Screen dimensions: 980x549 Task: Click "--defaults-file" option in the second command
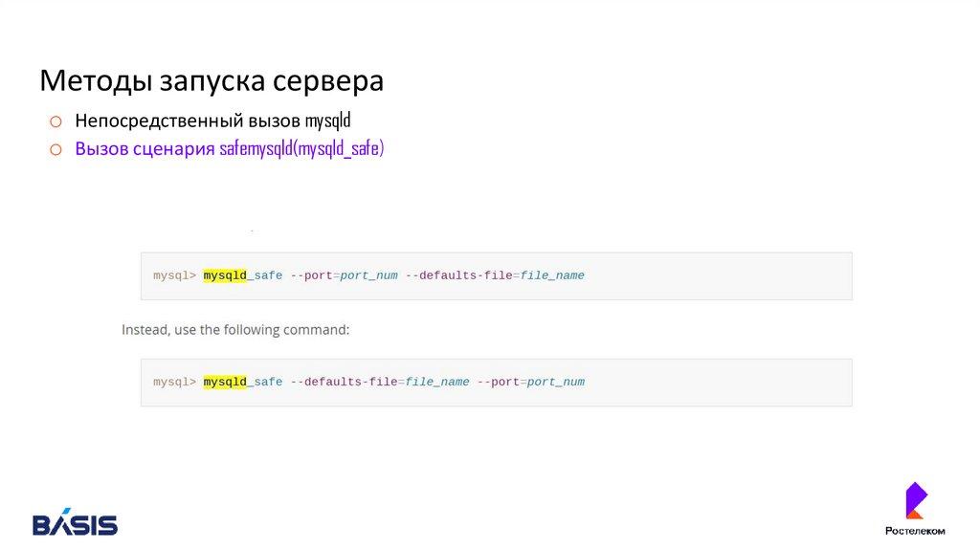pos(344,382)
